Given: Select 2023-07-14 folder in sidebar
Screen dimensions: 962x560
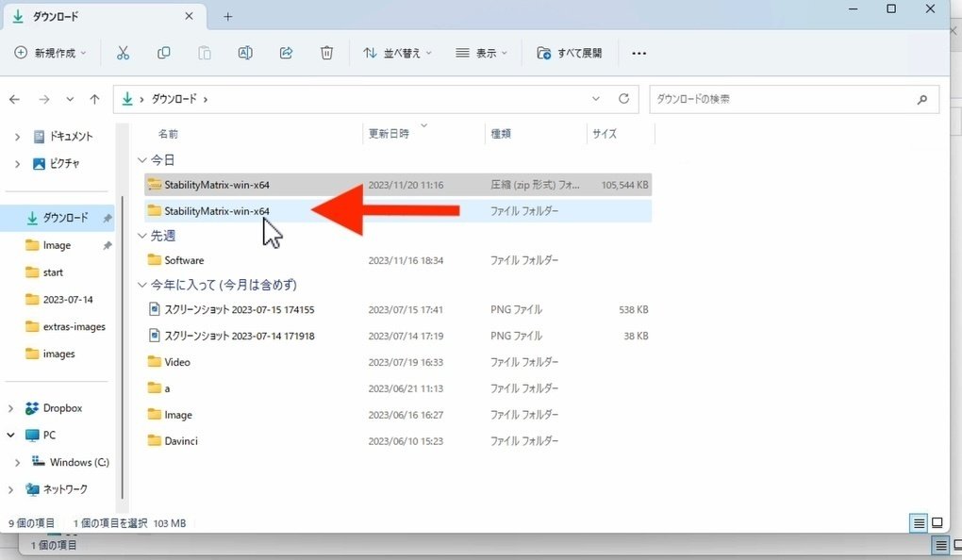Looking at the screenshot, I should click(x=58, y=299).
